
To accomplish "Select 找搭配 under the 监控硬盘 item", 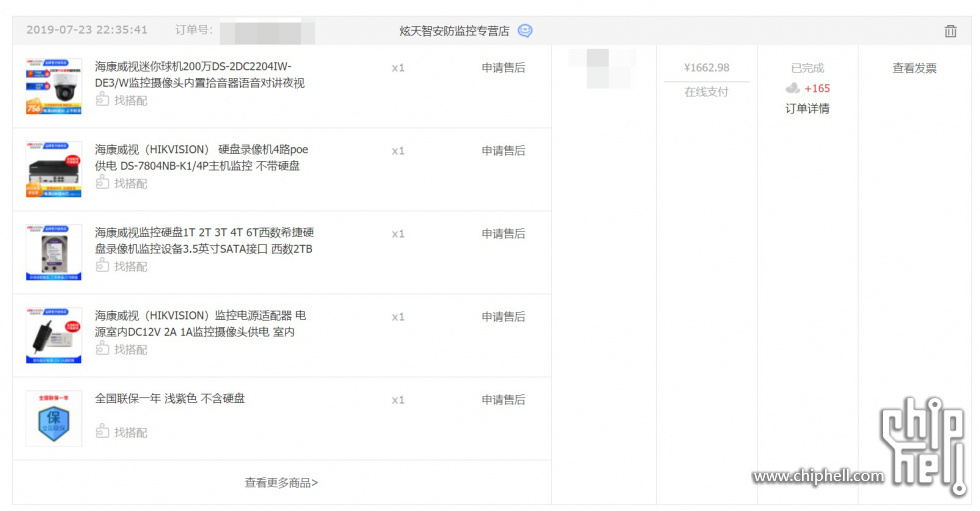I will (x=122, y=266).
